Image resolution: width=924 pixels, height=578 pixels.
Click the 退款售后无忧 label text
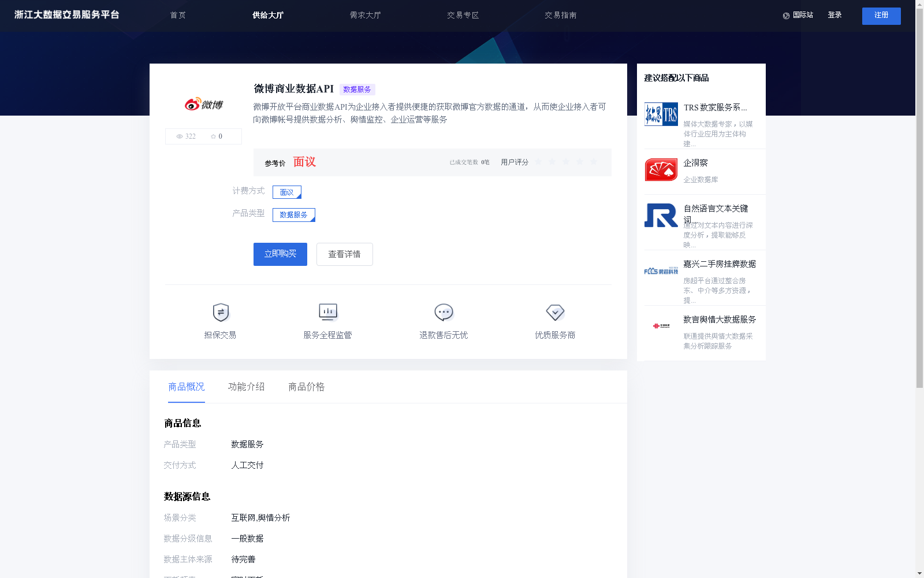point(444,335)
